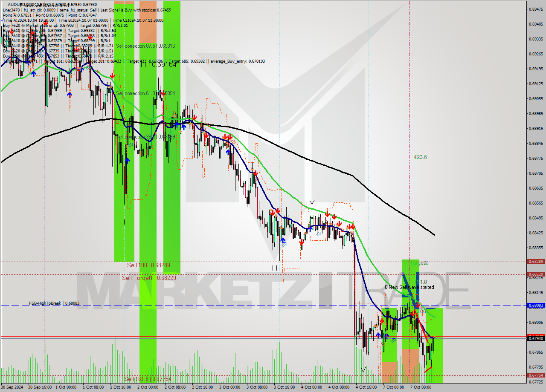Click the 'Sell correction 87.5 | 0.69316' label

(x=145, y=46)
